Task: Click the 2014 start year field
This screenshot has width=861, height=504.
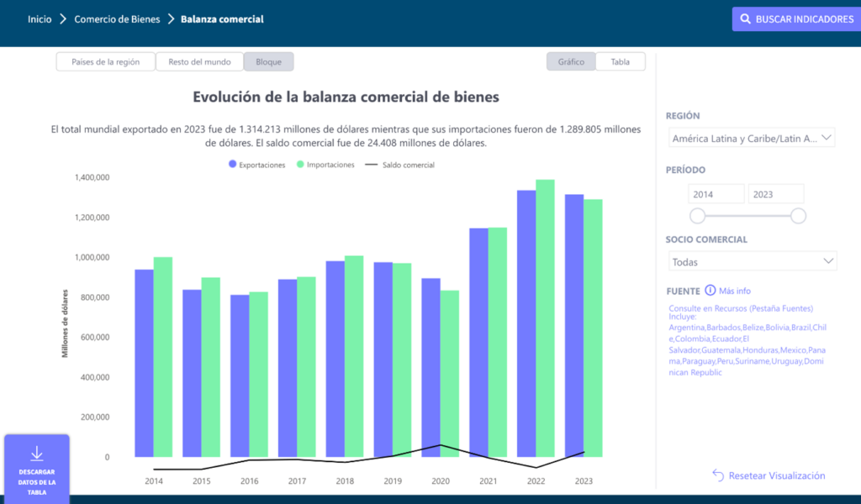Action: (x=716, y=194)
